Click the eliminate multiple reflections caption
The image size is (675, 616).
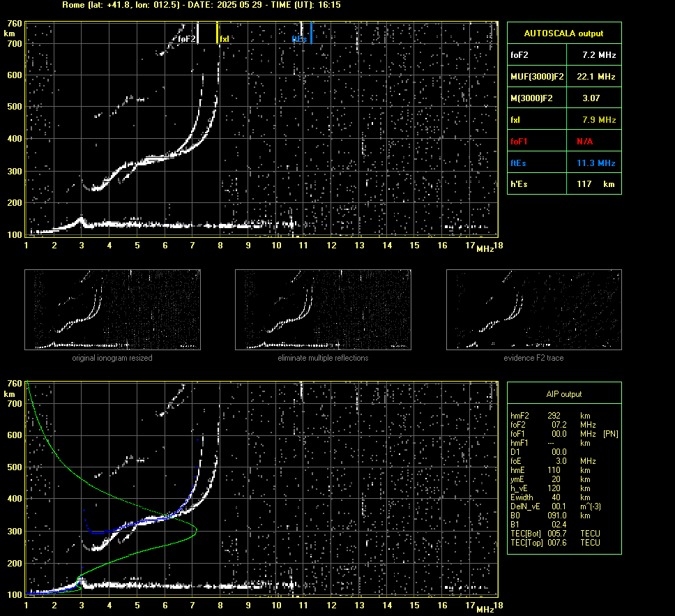(323, 358)
